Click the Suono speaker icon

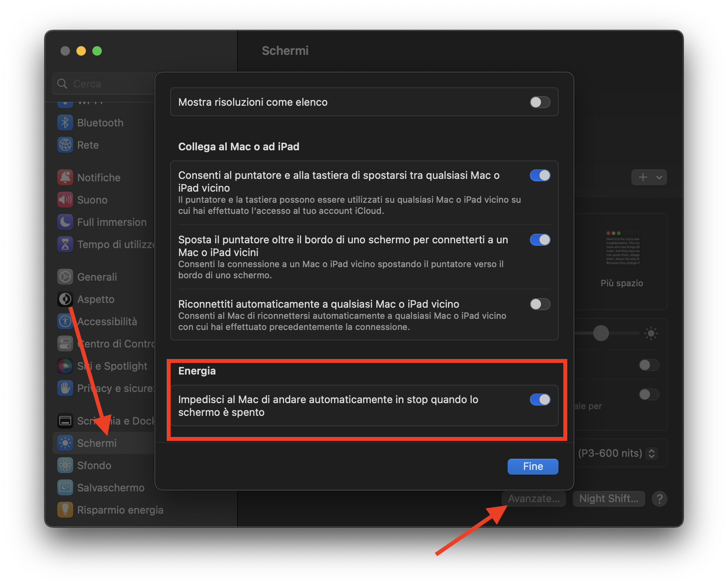(65, 200)
